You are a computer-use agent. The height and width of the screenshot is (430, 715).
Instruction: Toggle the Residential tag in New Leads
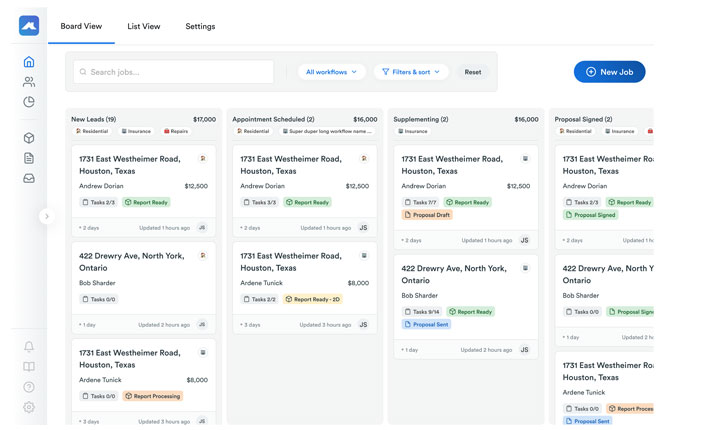click(93, 131)
